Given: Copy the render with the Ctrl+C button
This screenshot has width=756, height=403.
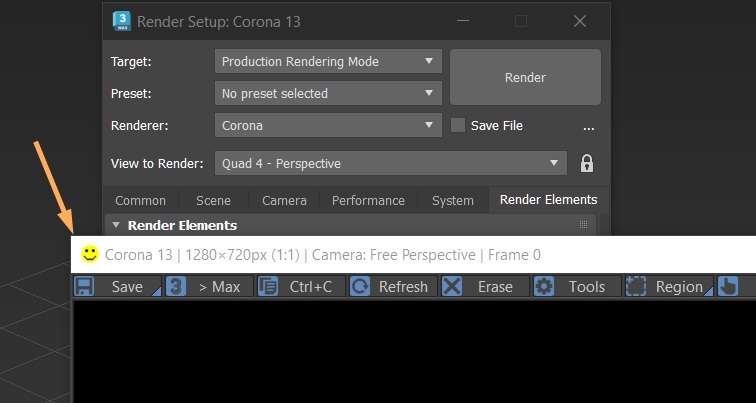Looking at the screenshot, I should click(x=298, y=287).
